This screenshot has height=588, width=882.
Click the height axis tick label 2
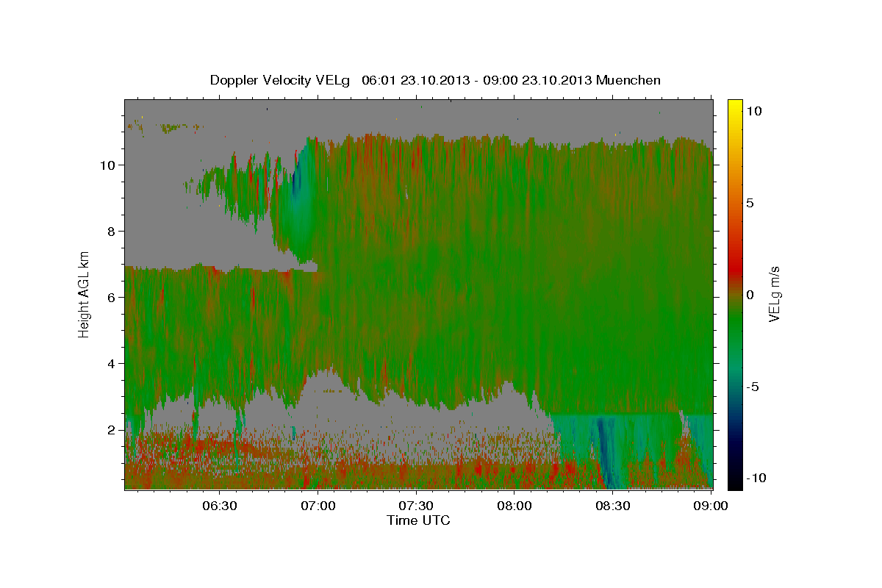(x=112, y=430)
